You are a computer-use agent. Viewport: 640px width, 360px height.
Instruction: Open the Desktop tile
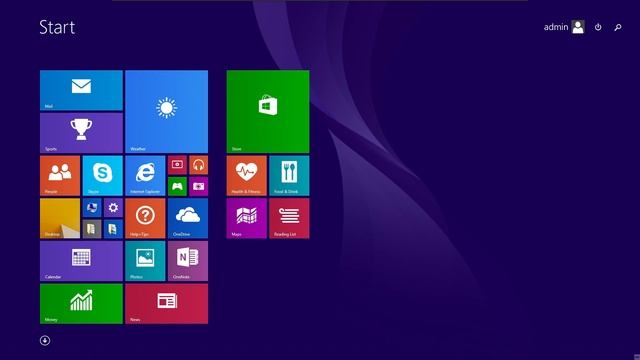(x=60, y=218)
